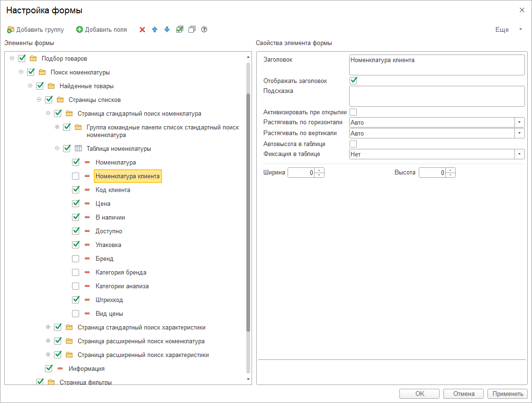The image size is (532, 403).
Task: Move element down with blue arrow
Action: pyautogui.click(x=167, y=30)
